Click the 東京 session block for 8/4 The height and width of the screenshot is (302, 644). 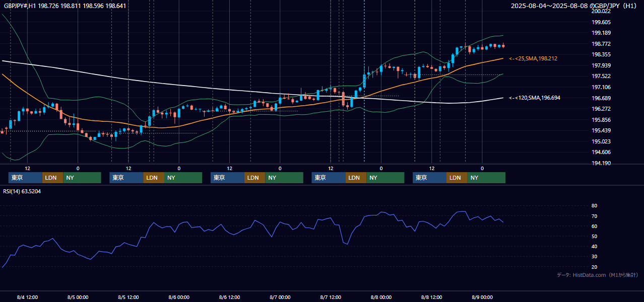pos(25,178)
